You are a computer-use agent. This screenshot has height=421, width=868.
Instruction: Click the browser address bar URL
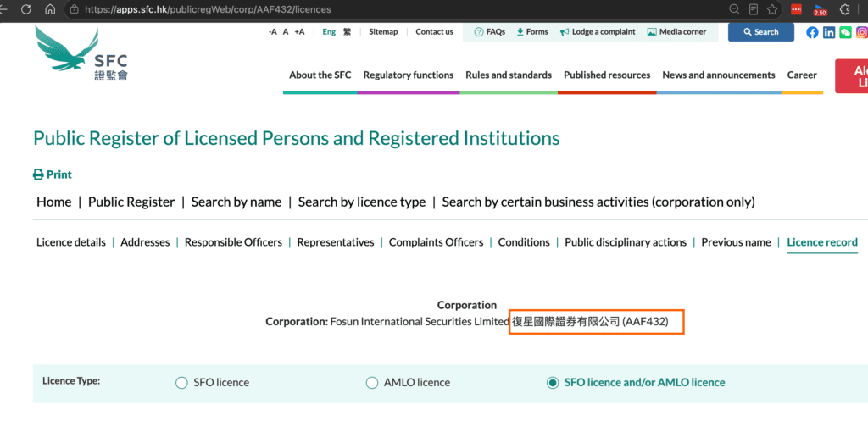209,9
